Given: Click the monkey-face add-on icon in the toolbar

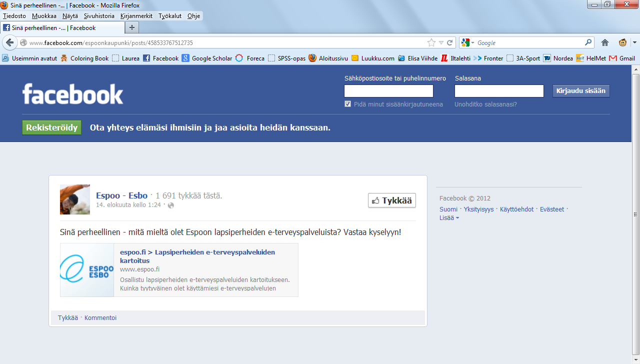Looking at the screenshot, I should click(623, 42).
